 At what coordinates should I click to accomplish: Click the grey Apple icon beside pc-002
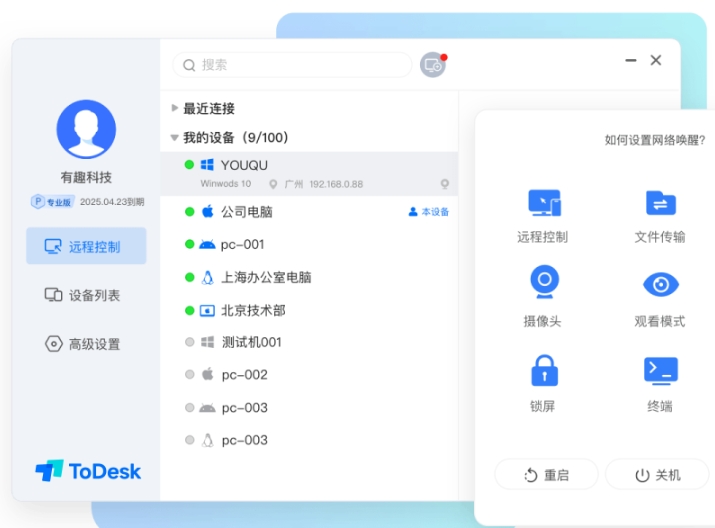pos(207,374)
